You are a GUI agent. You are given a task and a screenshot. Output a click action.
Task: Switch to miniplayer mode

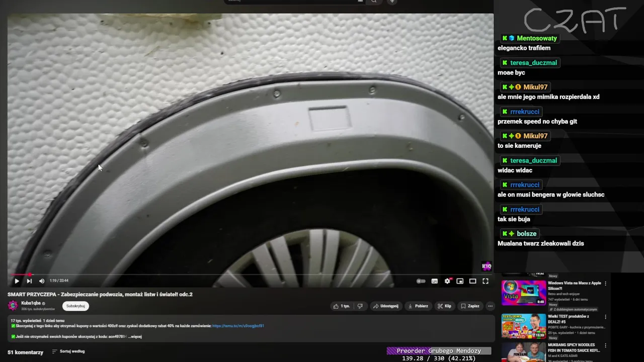(460, 281)
